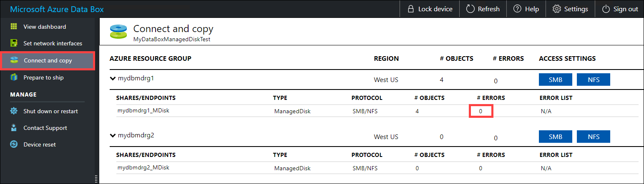The image size is (644, 184).
Task: Click the Shut down or restart gear icon
Action: [14, 111]
